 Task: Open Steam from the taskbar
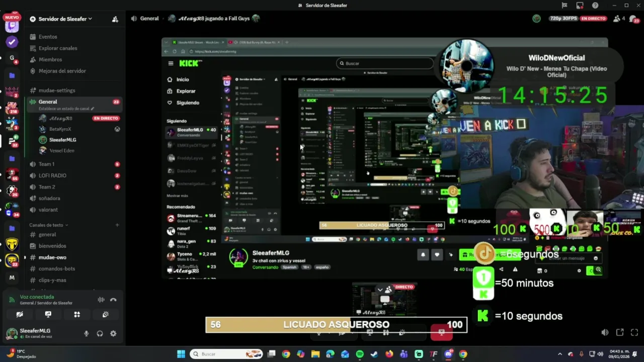[x=374, y=354]
